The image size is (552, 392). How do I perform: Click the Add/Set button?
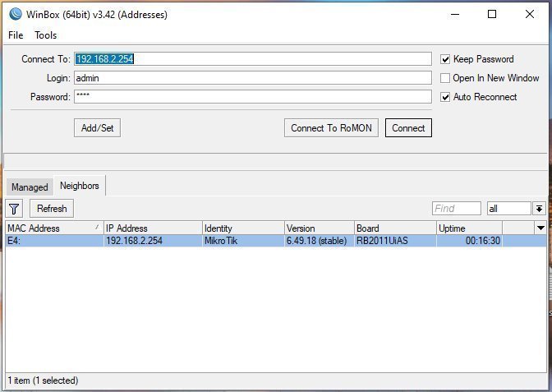[x=97, y=128]
